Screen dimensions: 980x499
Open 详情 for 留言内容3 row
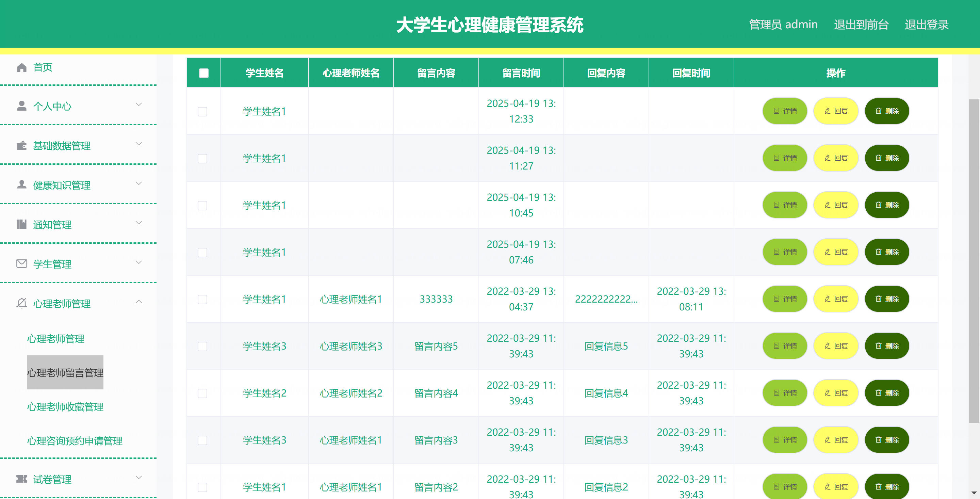(785, 440)
